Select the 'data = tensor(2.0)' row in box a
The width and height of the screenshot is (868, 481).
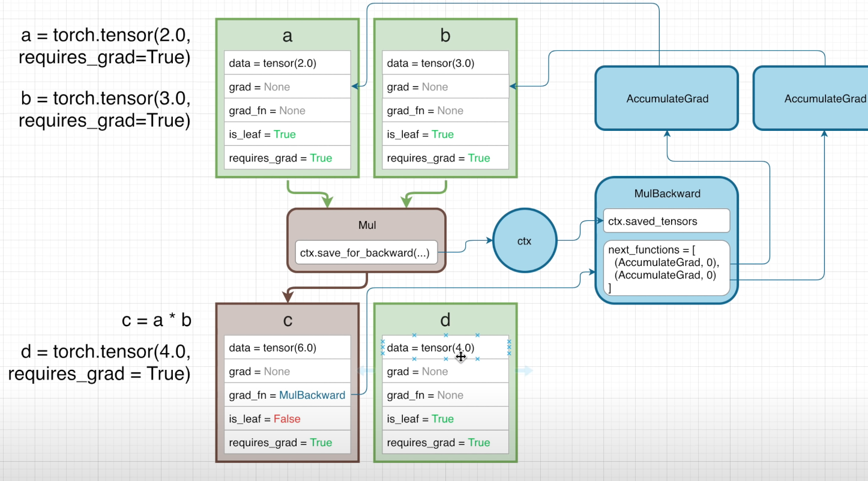(x=288, y=63)
